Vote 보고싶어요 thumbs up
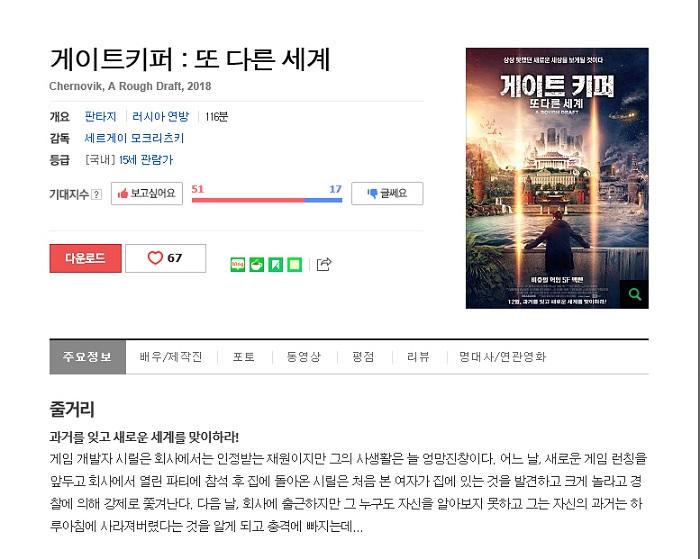Screen dimensions: 700x559 pos(147,193)
